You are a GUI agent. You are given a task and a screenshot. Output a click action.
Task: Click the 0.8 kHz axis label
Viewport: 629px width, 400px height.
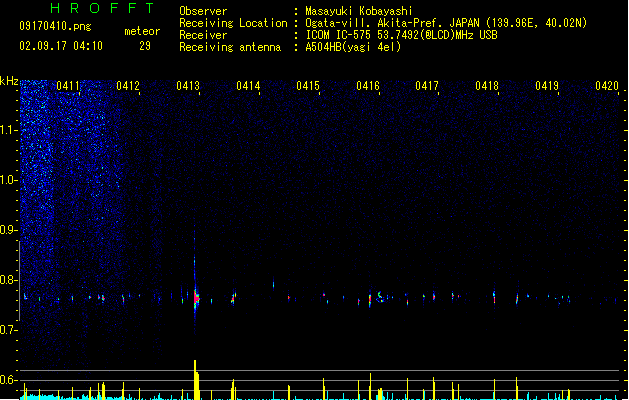(8, 280)
